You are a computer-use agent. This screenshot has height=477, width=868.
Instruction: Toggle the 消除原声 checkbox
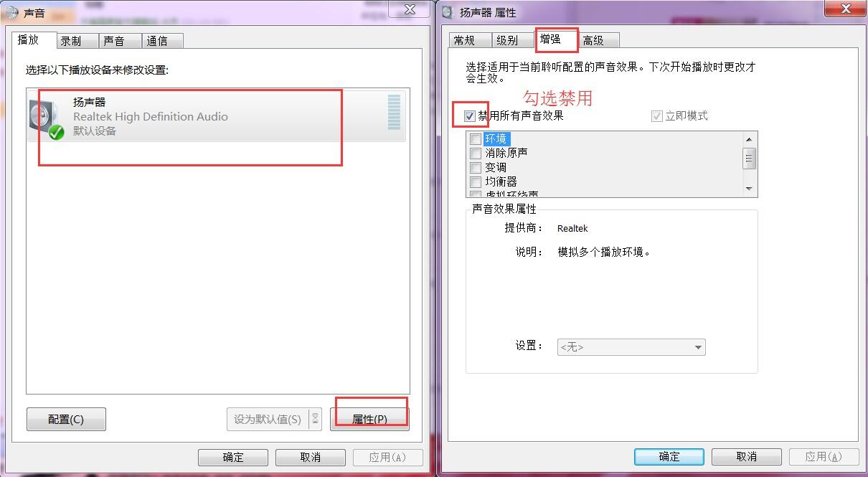[475, 154]
